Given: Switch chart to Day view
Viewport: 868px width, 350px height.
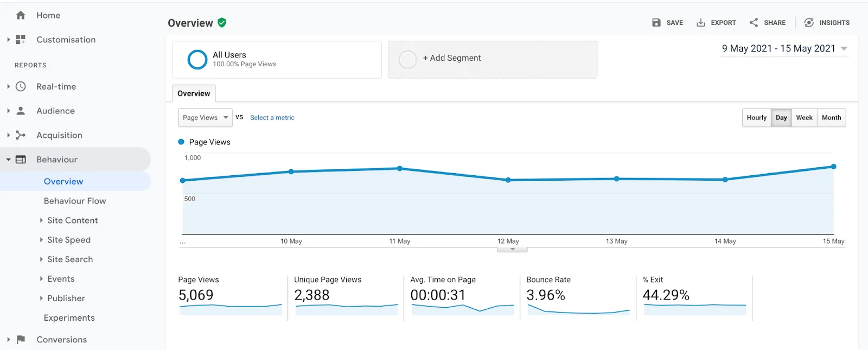Looking at the screenshot, I should 781,118.
